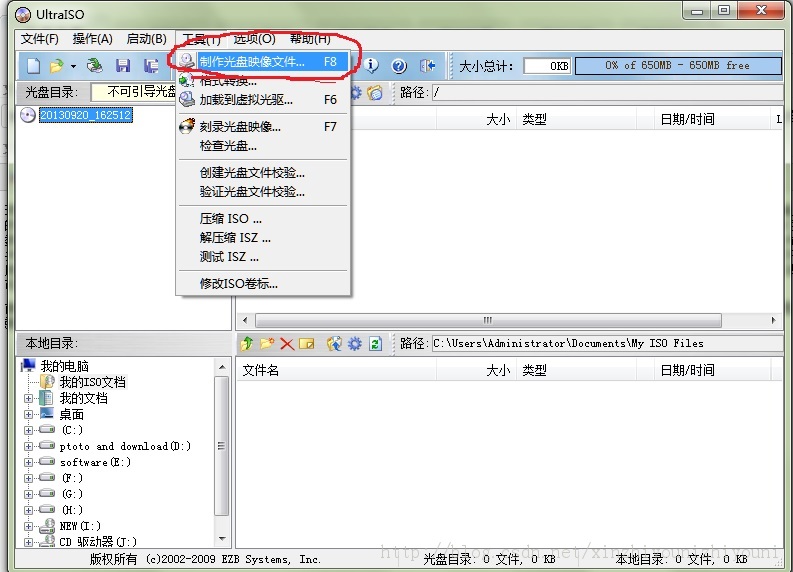Choose 创建光盘文件校验... from menu

(263, 172)
